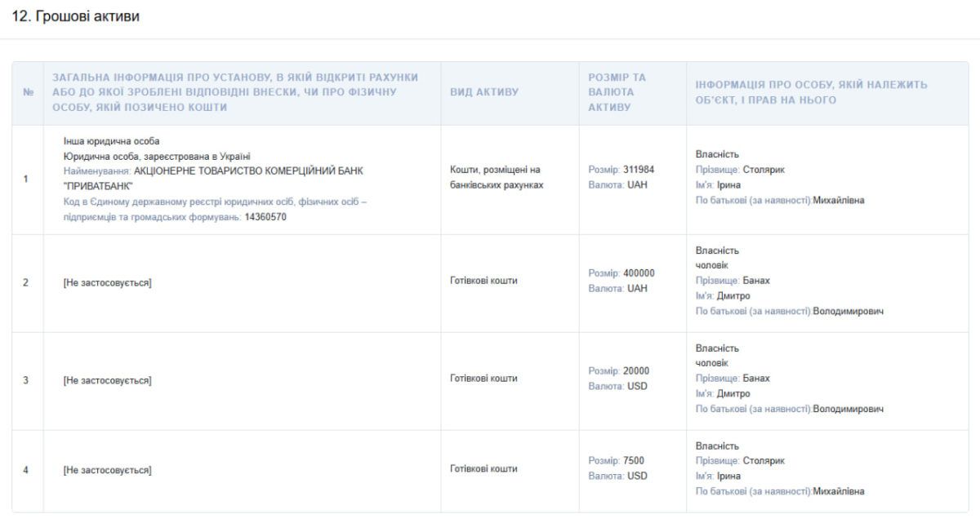
Task: Select the "Вид активу" column header
Action: click(x=483, y=92)
